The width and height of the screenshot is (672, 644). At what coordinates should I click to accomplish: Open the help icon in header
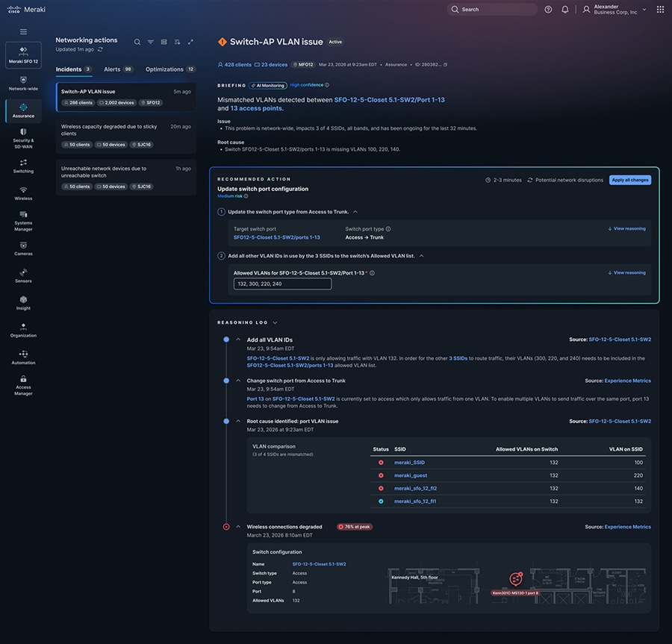click(548, 10)
